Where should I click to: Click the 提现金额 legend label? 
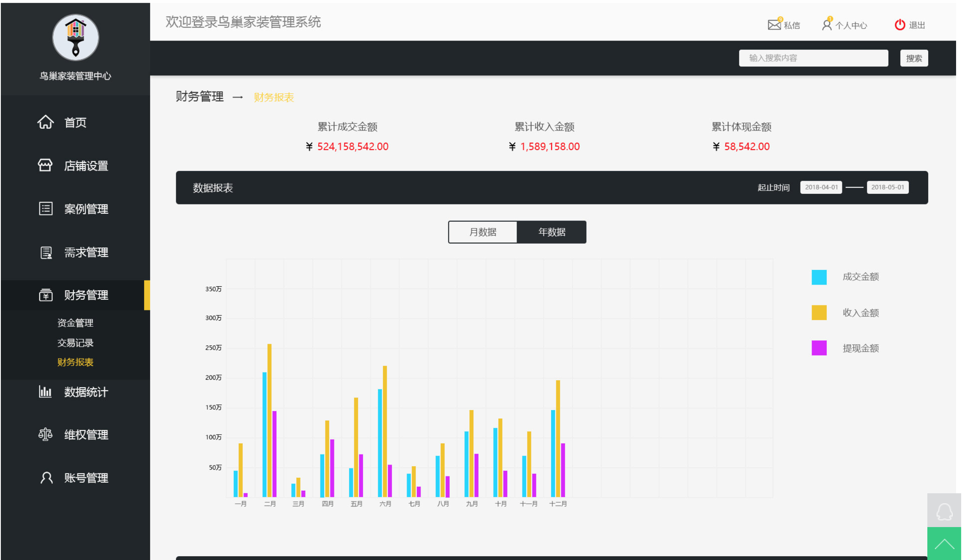click(861, 348)
